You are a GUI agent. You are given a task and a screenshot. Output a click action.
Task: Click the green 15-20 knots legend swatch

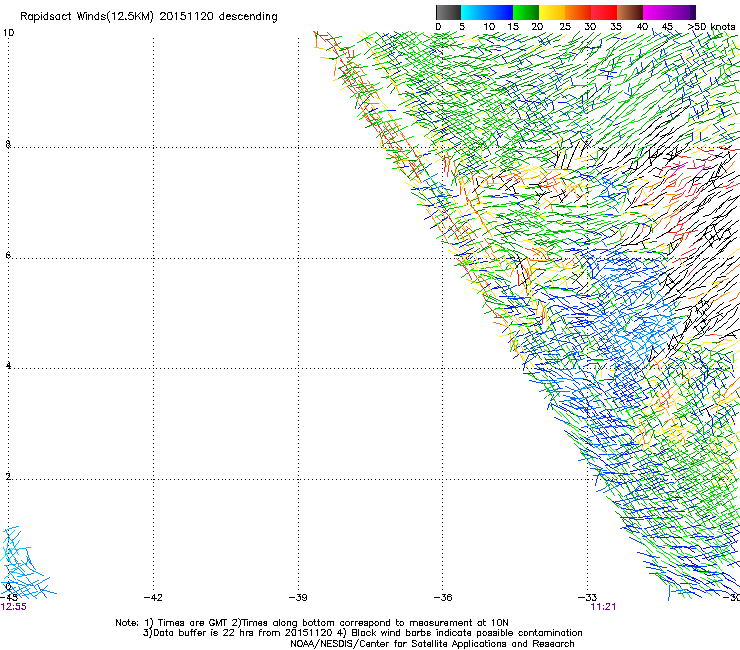click(x=526, y=12)
